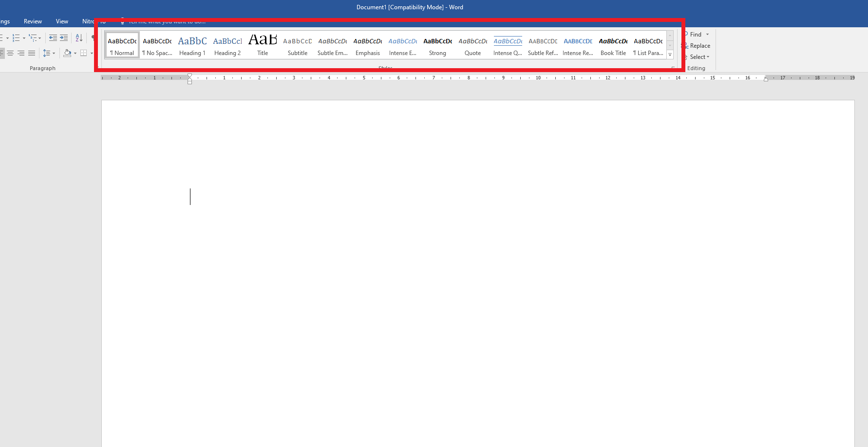Open the Find dropdown arrow
Image resolution: width=868 pixels, height=447 pixels.
coord(708,35)
